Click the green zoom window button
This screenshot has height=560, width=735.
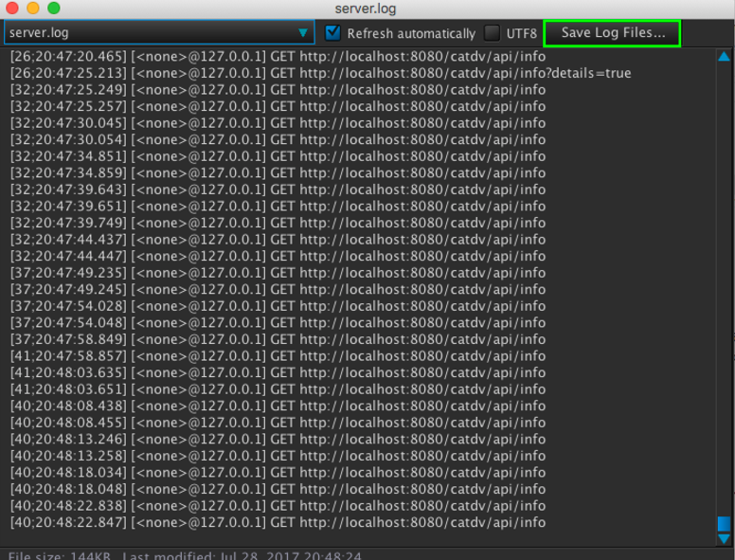pos(54,8)
